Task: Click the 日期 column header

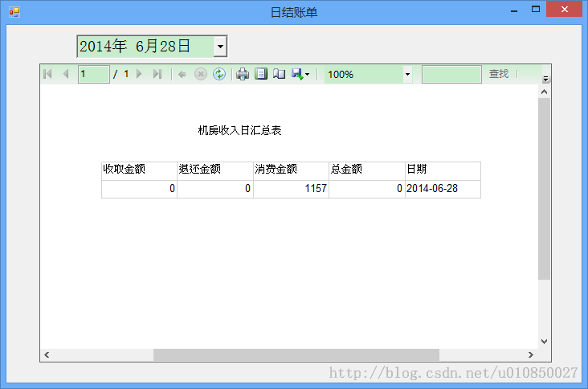Action: pos(443,171)
